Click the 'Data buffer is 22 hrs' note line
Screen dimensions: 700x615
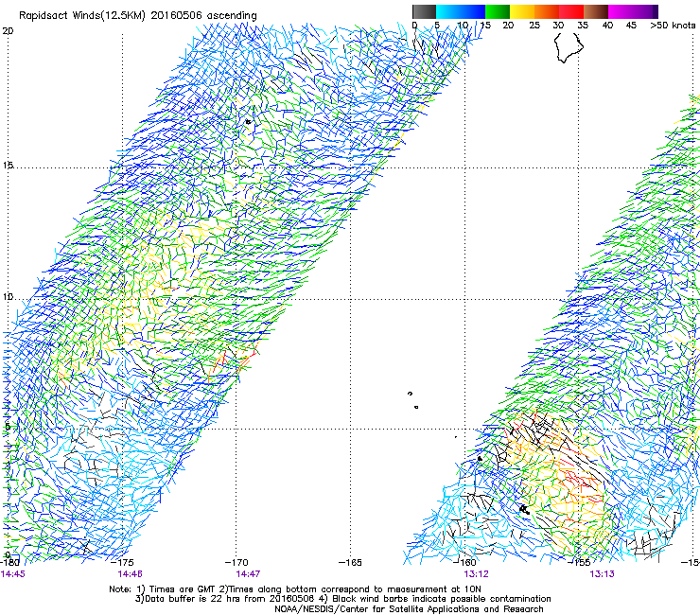342,599
